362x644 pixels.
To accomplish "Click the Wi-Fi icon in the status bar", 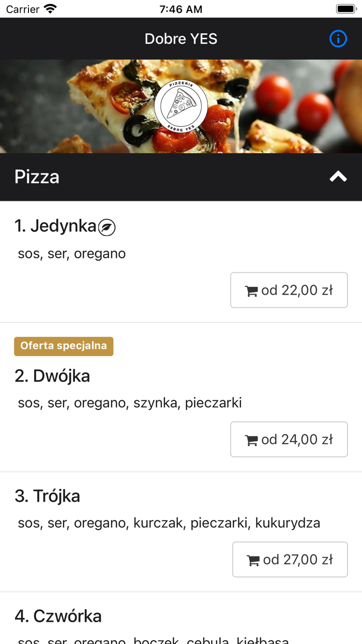I will pyautogui.click(x=50, y=8).
